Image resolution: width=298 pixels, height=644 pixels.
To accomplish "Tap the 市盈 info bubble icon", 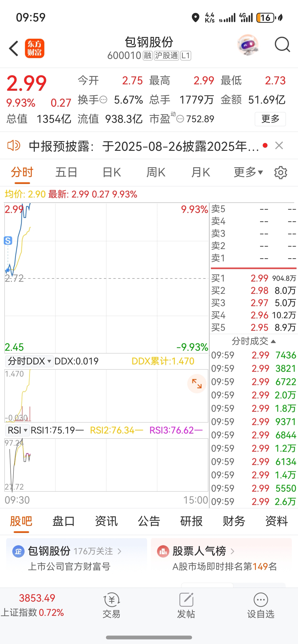I will click(180, 119).
